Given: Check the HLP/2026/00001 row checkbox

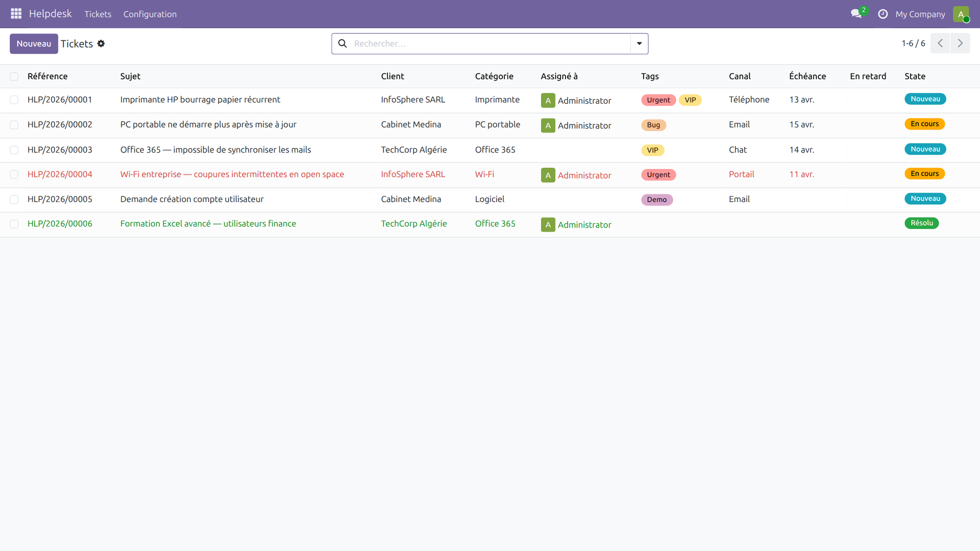Looking at the screenshot, I should 14,100.
